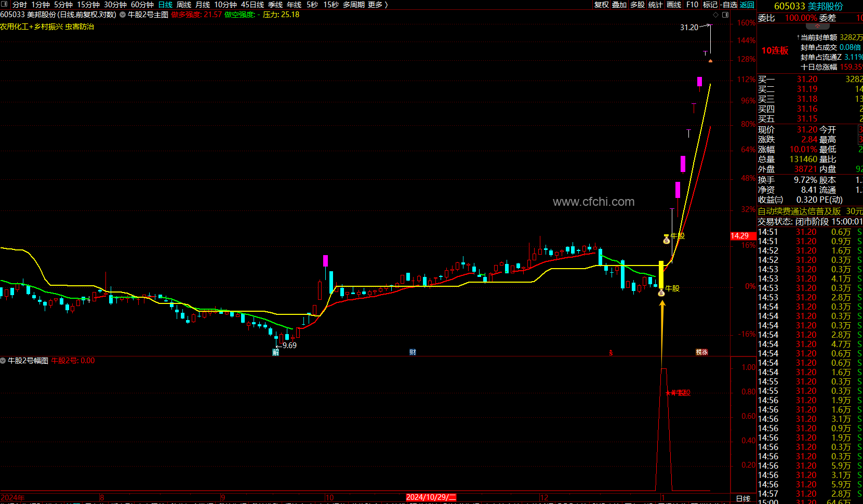Switch to the 分时 intraday view
This screenshot has width=863, height=504.
20,5
